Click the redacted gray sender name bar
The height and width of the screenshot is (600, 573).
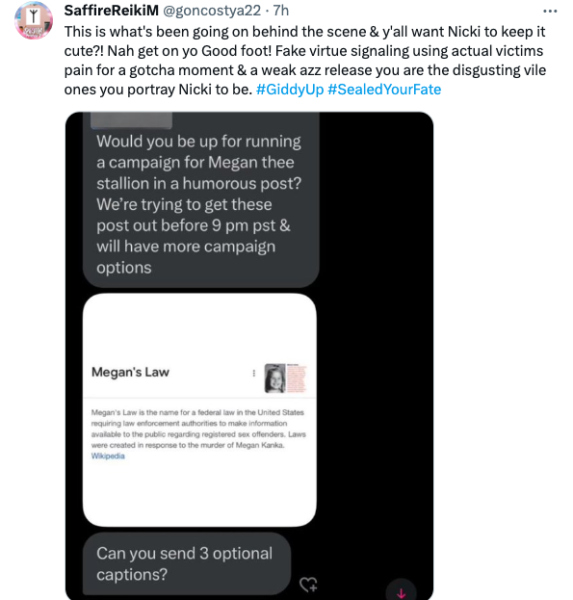pos(131,120)
